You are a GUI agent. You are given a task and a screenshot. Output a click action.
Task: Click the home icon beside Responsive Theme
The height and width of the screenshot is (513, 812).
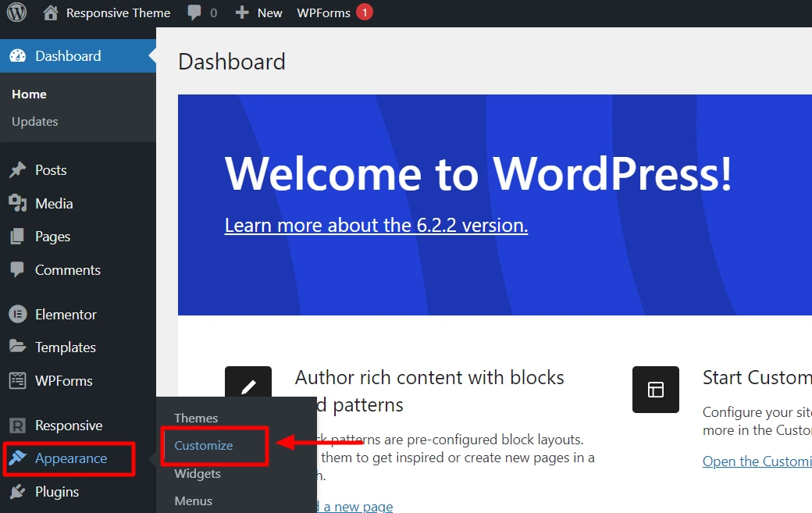[50, 12]
